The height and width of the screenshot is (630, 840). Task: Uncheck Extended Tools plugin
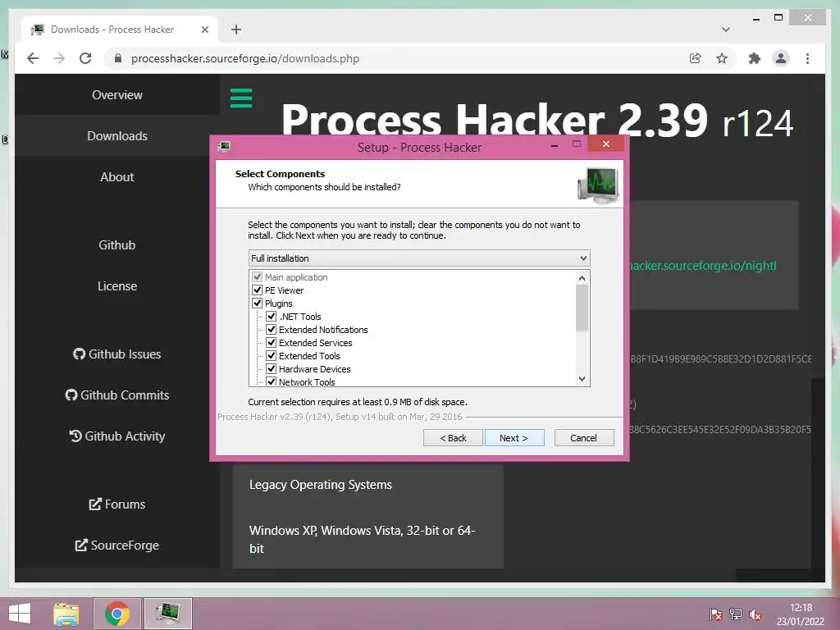pos(271,356)
